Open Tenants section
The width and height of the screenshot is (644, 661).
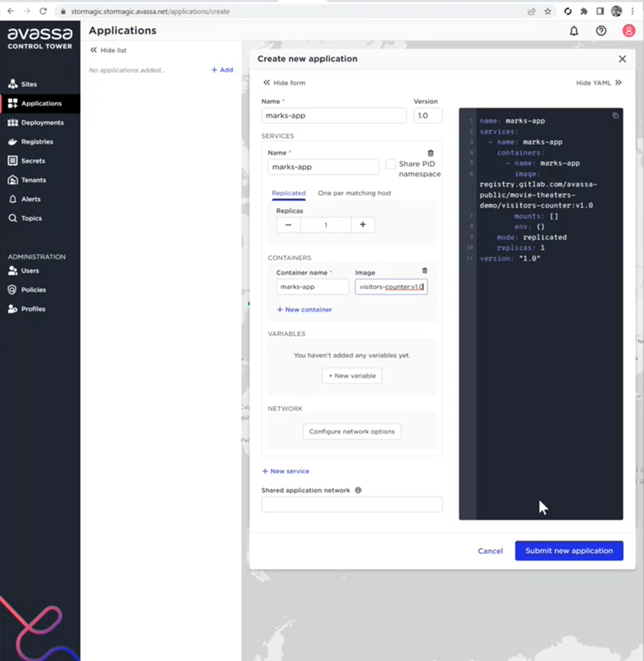(27, 180)
